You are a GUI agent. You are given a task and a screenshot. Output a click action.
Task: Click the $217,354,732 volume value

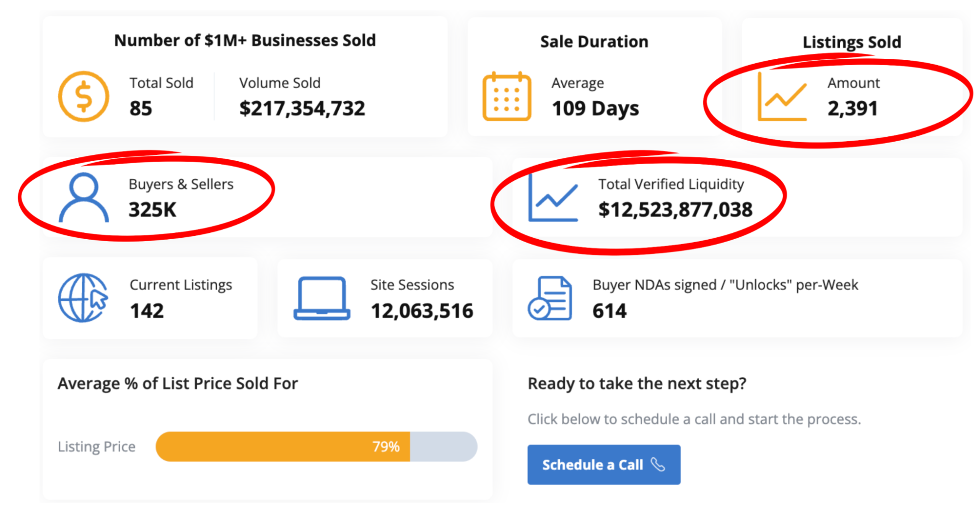coord(302,108)
